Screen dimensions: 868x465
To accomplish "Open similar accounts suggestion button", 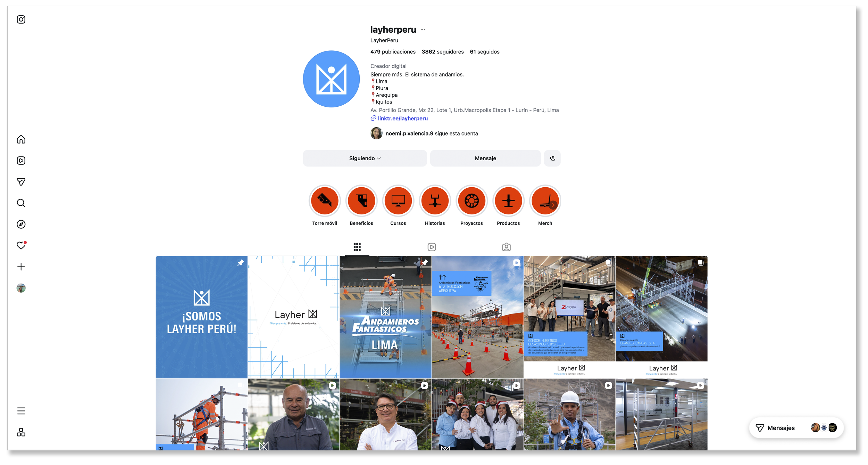I will pos(552,158).
